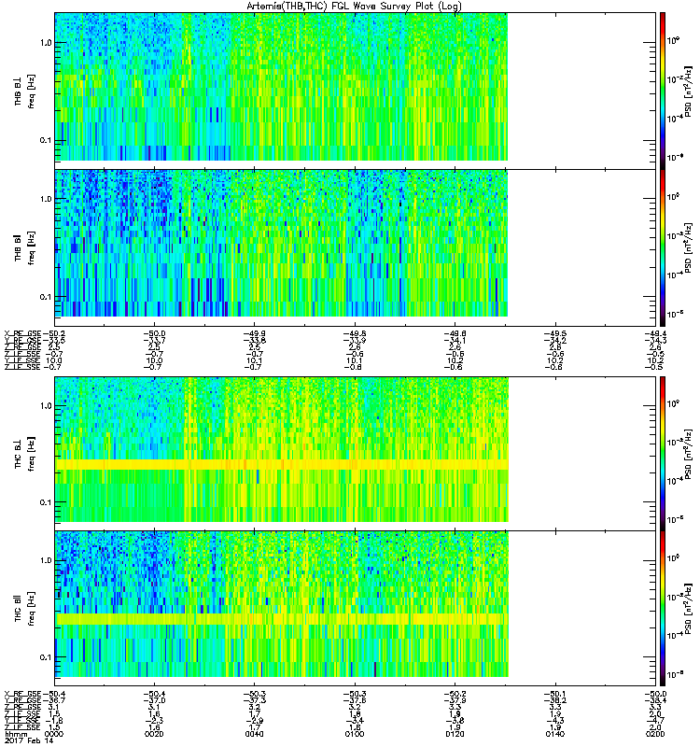Click the color bar beside the THC B-parallel panel
This screenshot has height=747, width=700.
click(663, 609)
